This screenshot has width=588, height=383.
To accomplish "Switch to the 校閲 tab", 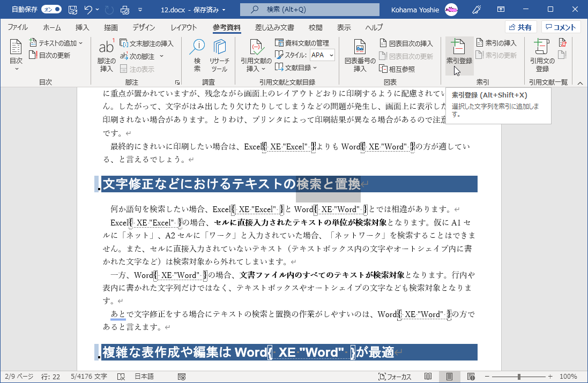I will tap(315, 27).
